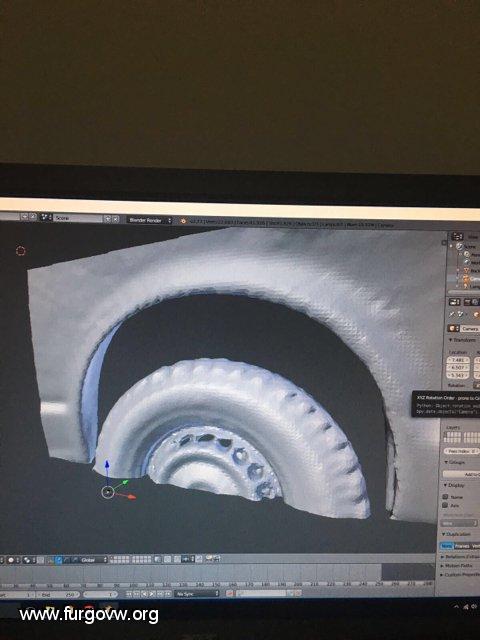Toggle the Axis display checkbox
This screenshot has width=480, height=640.
tap(445, 505)
